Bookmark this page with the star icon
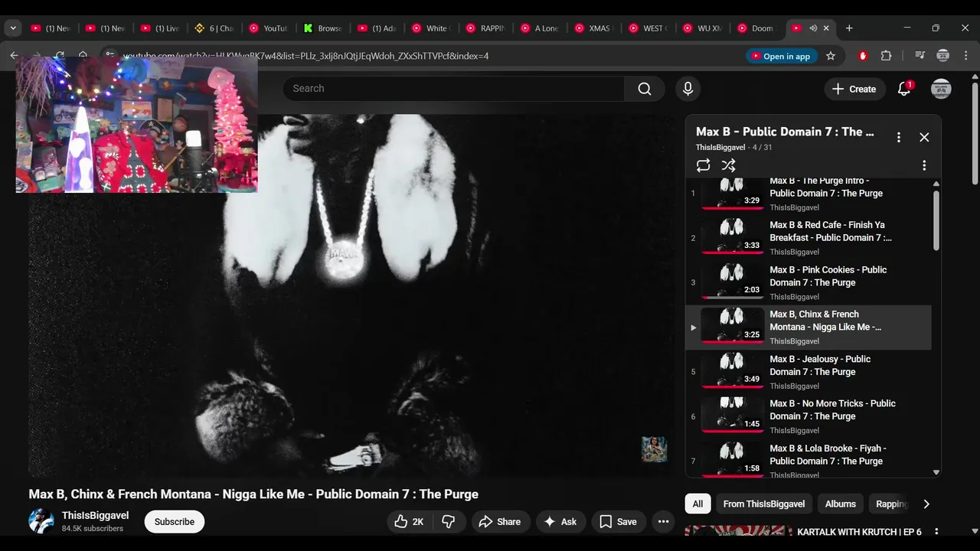The height and width of the screenshot is (551, 980). click(831, 56)
